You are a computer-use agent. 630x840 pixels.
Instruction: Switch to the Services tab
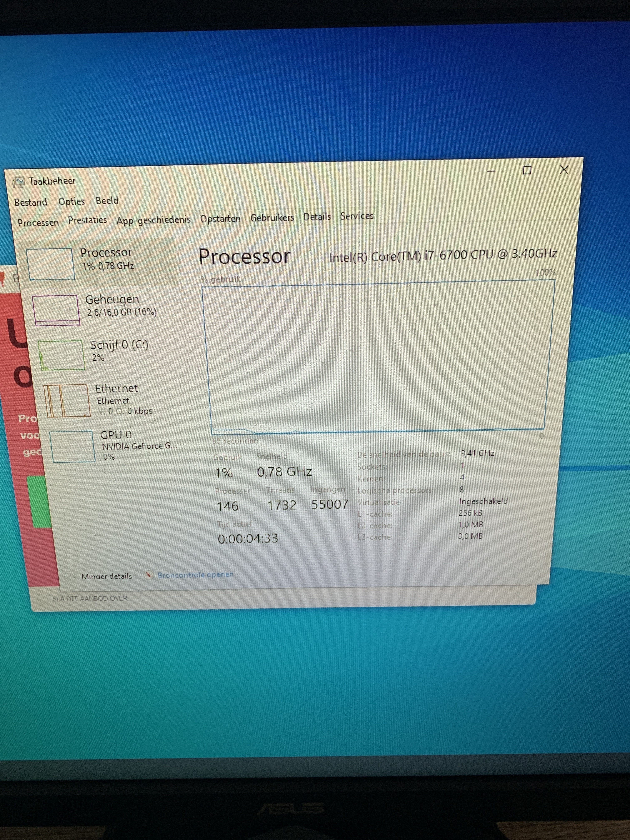pyautogui.click(x=357, y=216)
